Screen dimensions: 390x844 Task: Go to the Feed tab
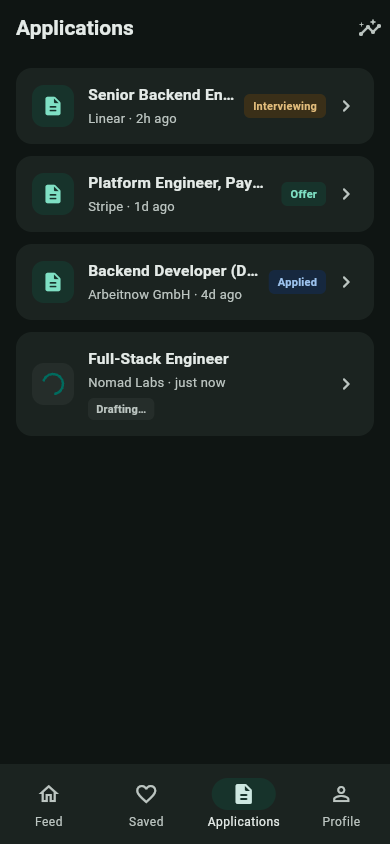48,805
